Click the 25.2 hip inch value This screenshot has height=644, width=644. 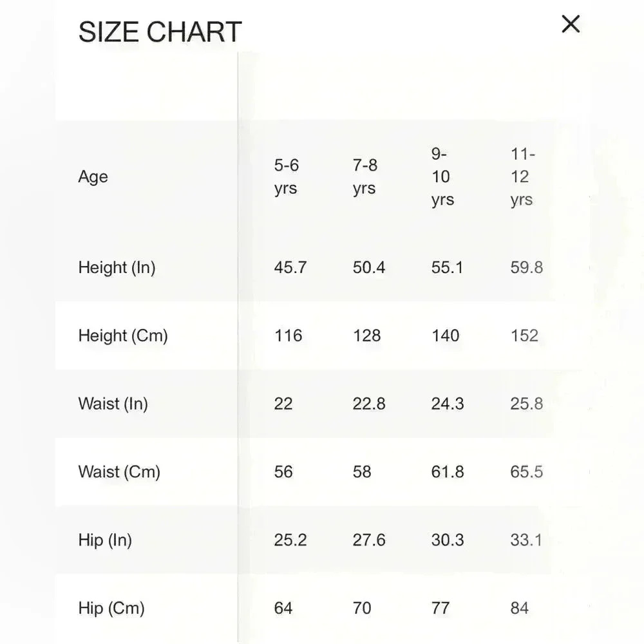[x=290, y=540]
